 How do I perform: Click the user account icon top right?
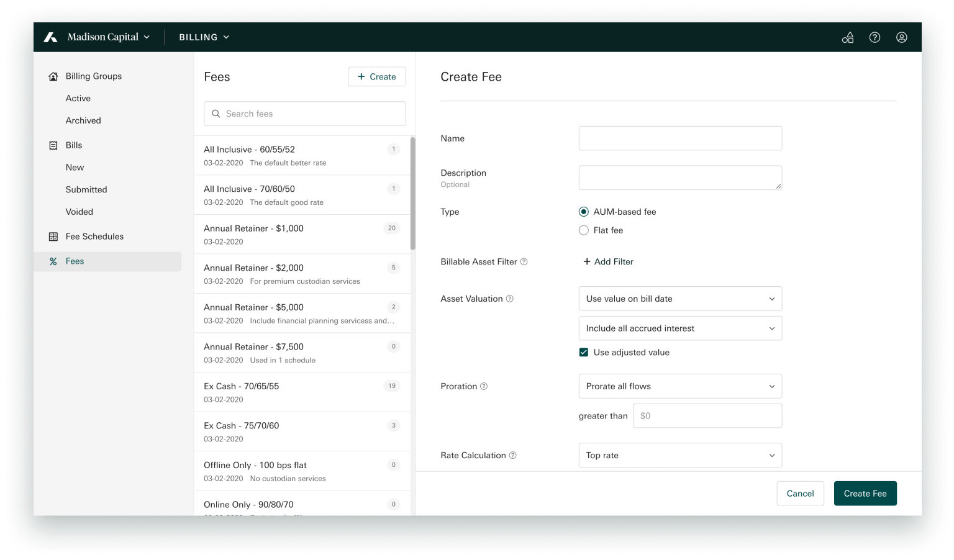[901, 37]
